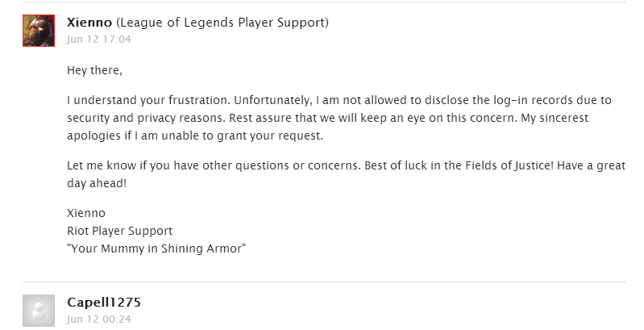This screenshot has height=330, width=644.
Task: Click the signature name Xienno
Action: [86, 214]
